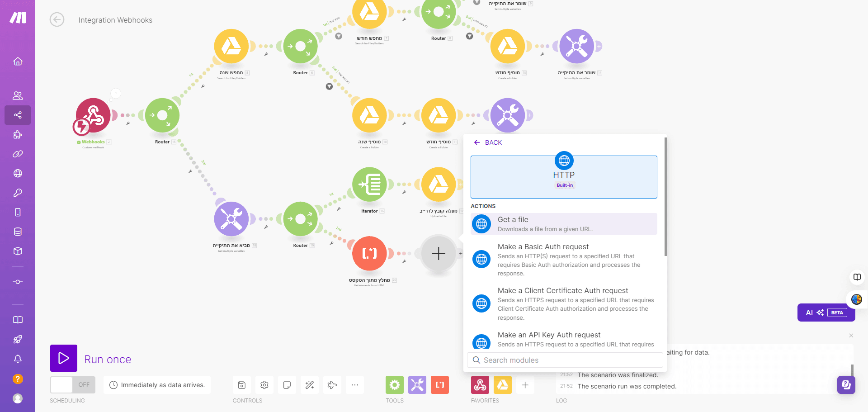Toggle scheduling OFF switch
The width and height of the screenshot is (868, 412).
[73, 385]
